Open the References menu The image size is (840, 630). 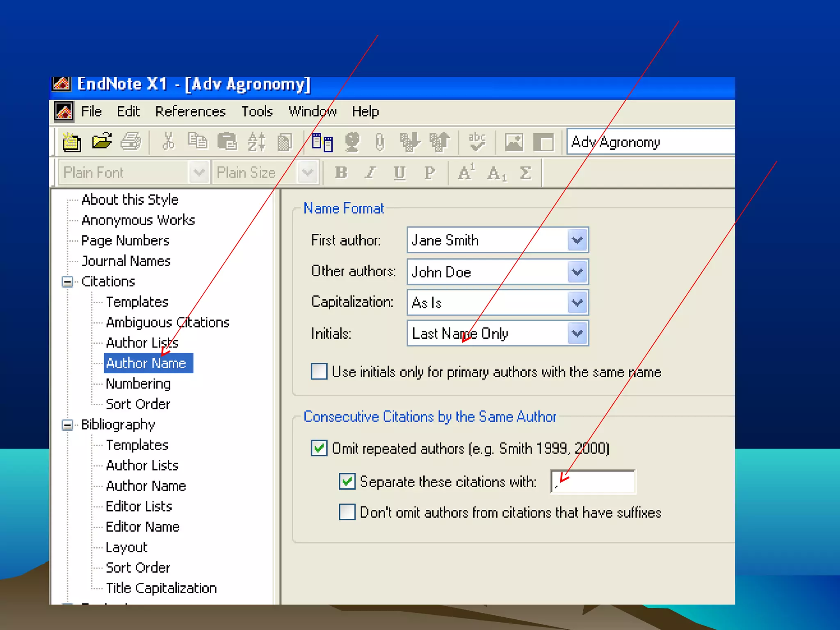190,112
